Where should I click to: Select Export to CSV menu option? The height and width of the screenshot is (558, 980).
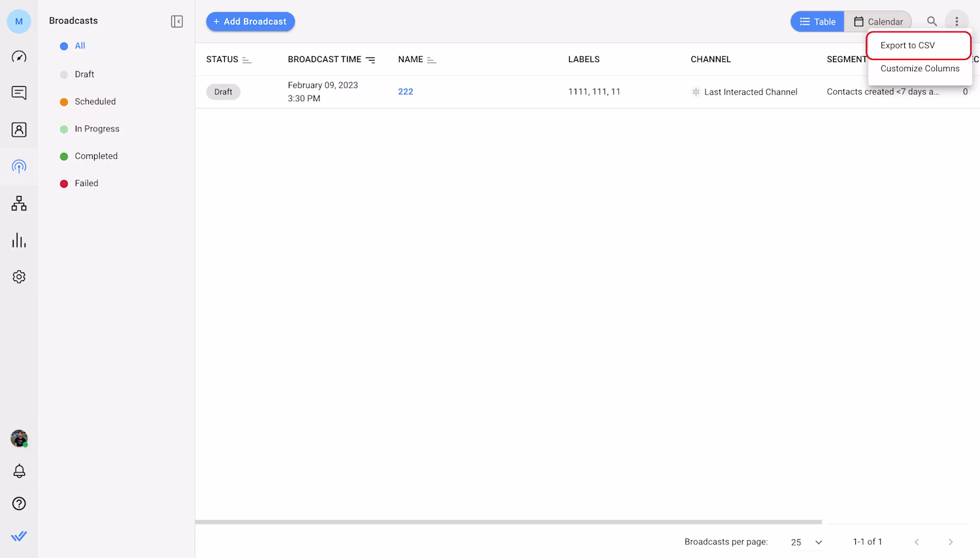point(907,45)
